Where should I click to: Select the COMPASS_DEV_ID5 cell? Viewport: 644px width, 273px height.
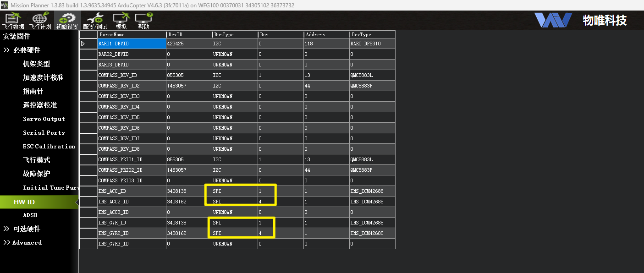tap(132, 117)
